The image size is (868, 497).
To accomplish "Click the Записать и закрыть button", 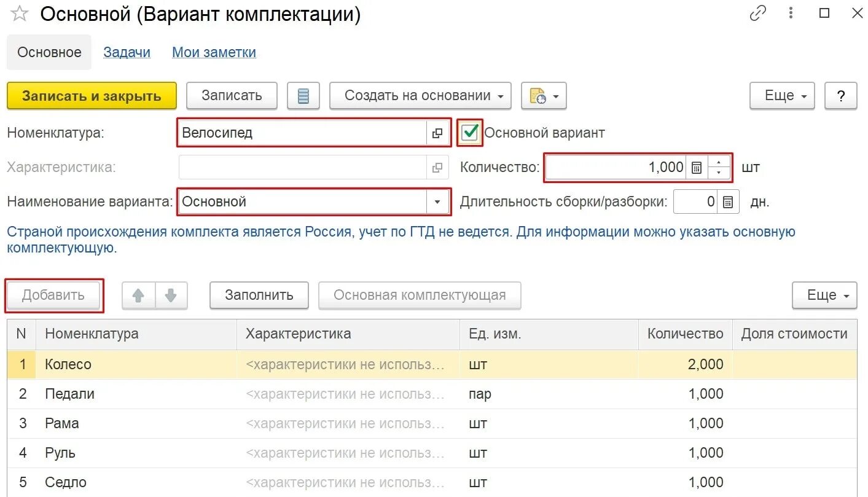I will coord(92,96).
